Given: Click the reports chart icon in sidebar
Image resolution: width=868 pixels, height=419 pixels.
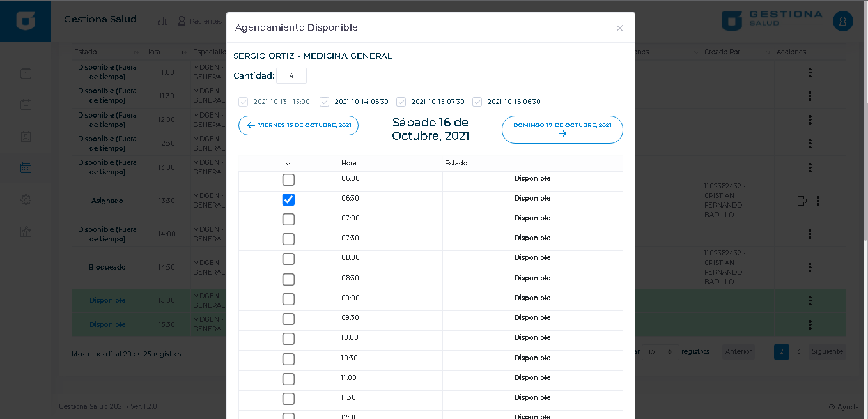Looking at the screenshot, I should [x=26, y=231].
